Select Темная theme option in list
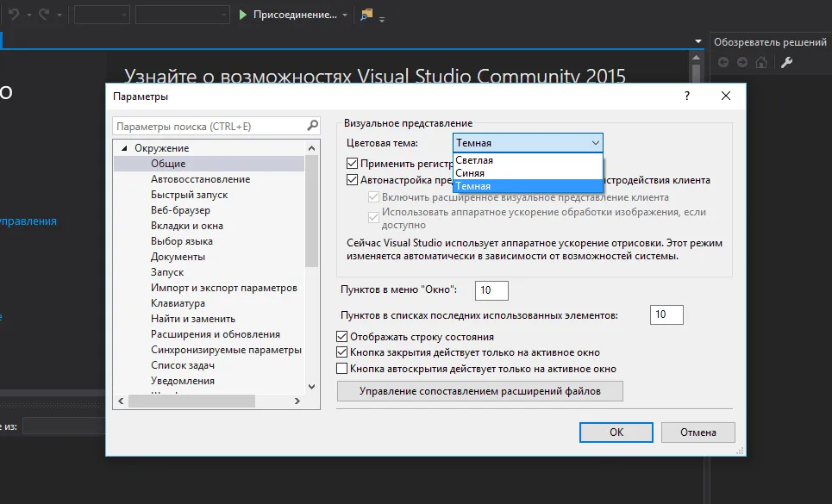 pyautogui.click(x=528, y=186)
